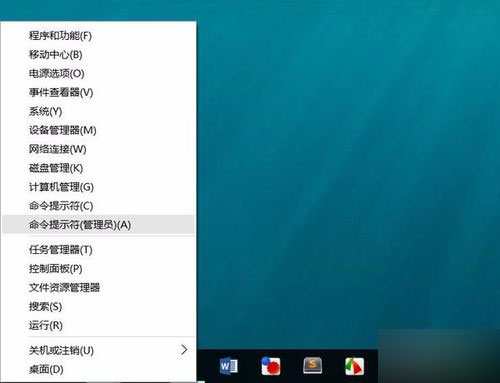Open 系统(Y) entry
This screenshot has width=500, height=383.
(x=98, y=111)
